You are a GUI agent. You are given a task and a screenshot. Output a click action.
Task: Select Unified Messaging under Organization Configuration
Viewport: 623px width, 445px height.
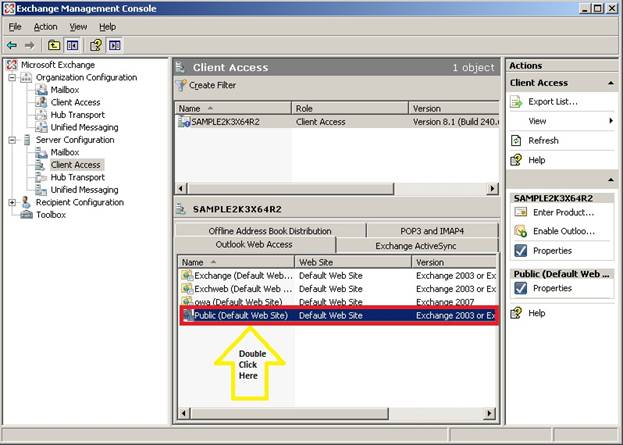tap(84, 128)
